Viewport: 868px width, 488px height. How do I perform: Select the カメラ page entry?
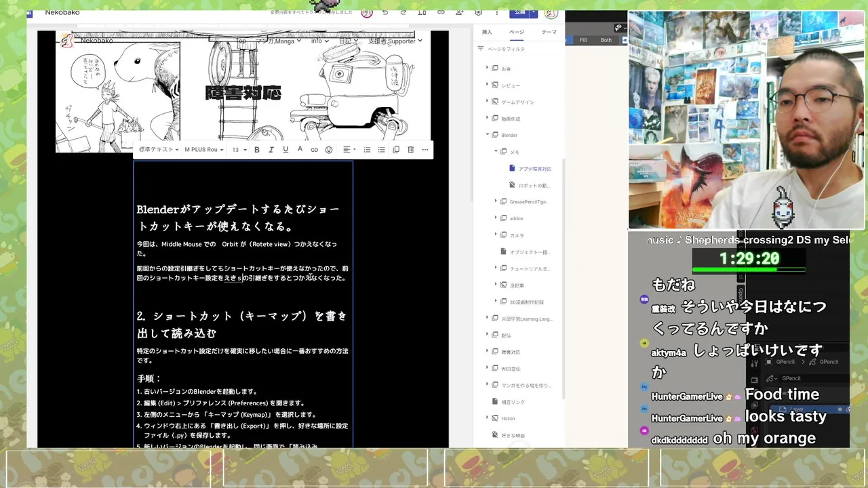coord(517,235)
